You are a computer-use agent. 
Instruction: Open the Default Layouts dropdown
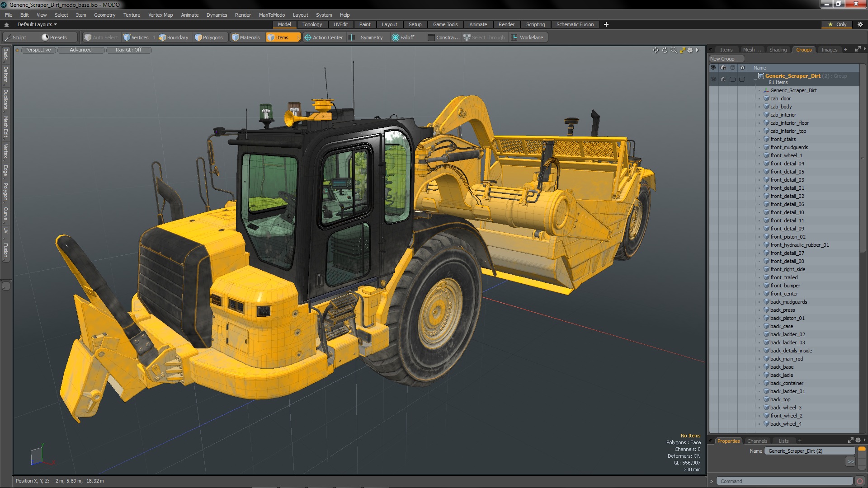coord(37,24)
